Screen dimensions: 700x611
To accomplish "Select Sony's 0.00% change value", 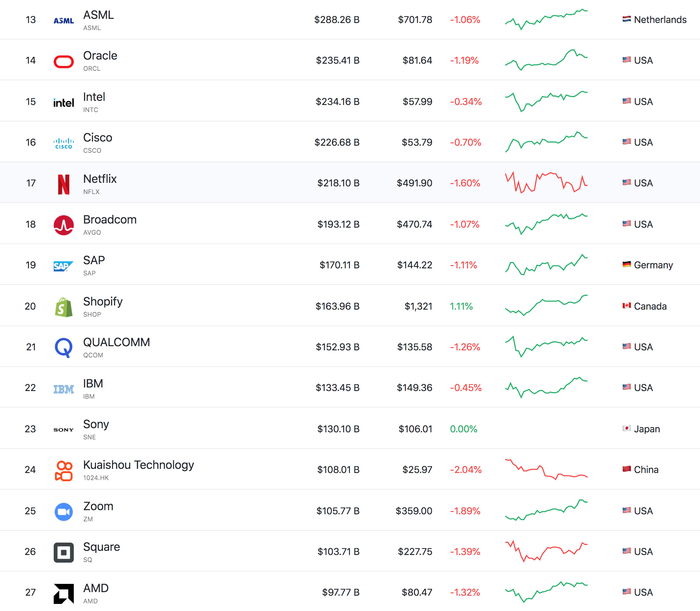I will click(464, 429).
